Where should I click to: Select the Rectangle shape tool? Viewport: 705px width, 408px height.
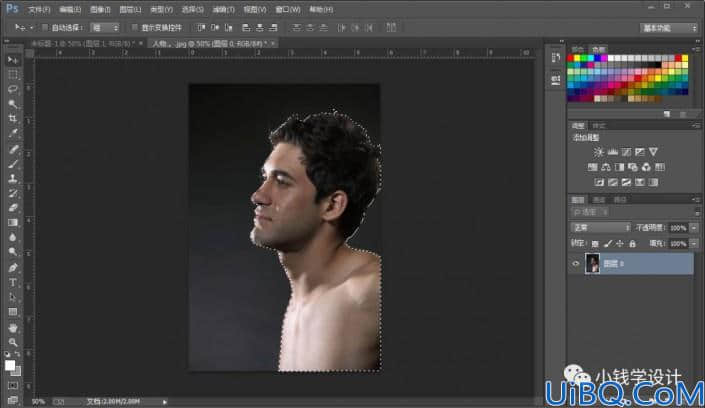(x=13, y=312)
